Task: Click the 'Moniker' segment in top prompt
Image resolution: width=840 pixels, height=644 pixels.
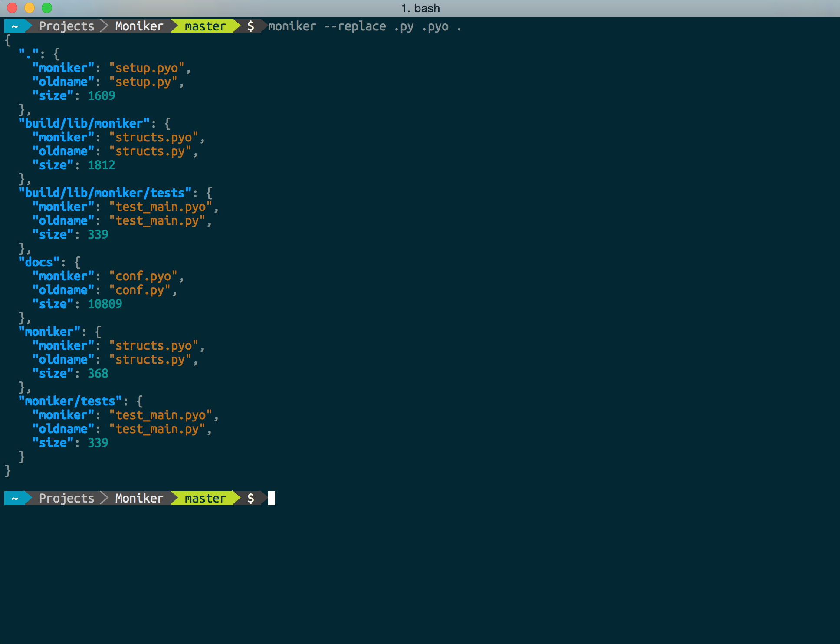Action: pos(139,26)
